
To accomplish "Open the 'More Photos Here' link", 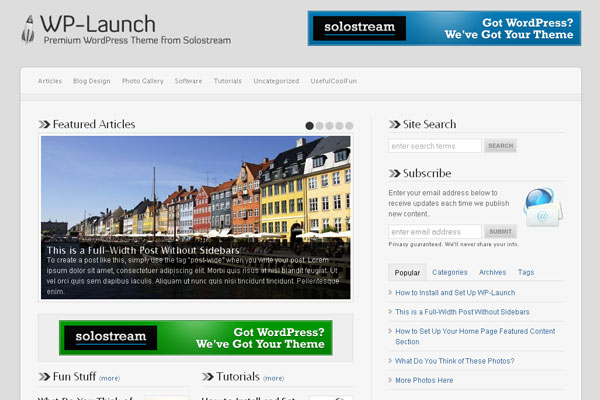I will [424, 380].
